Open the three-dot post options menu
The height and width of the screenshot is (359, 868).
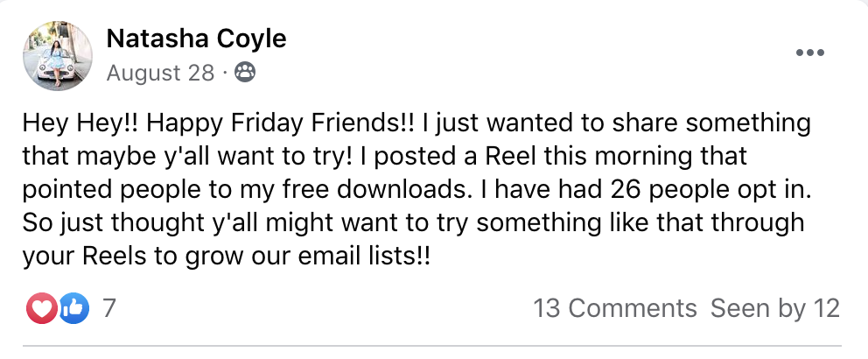810,53
